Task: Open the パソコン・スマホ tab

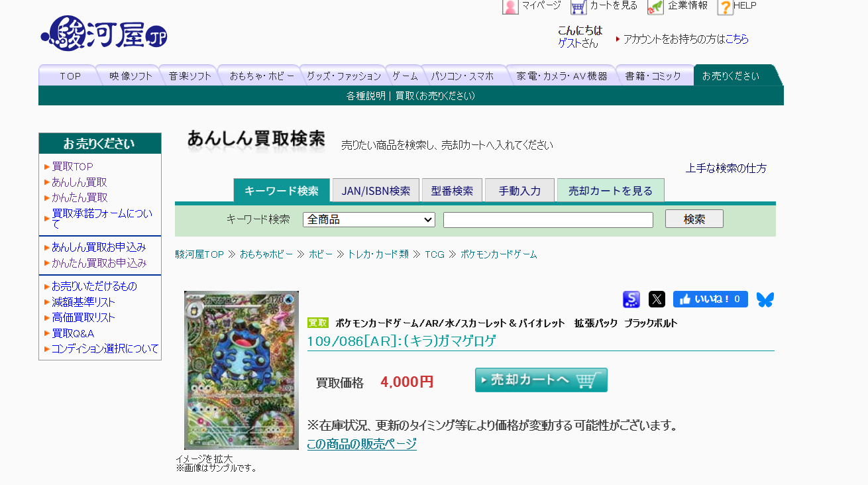Action: (462, 76)
